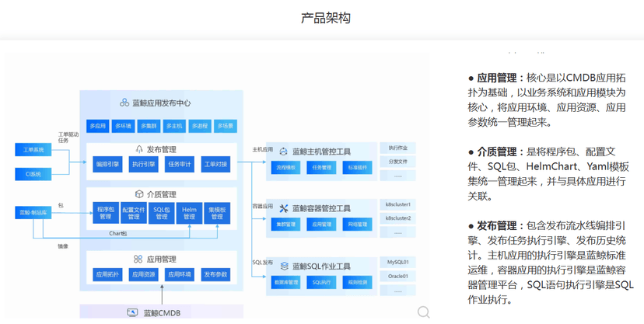Screen dimensions: 644x324
Task: Click the 程序包管理 block
Action: (106, 213)
